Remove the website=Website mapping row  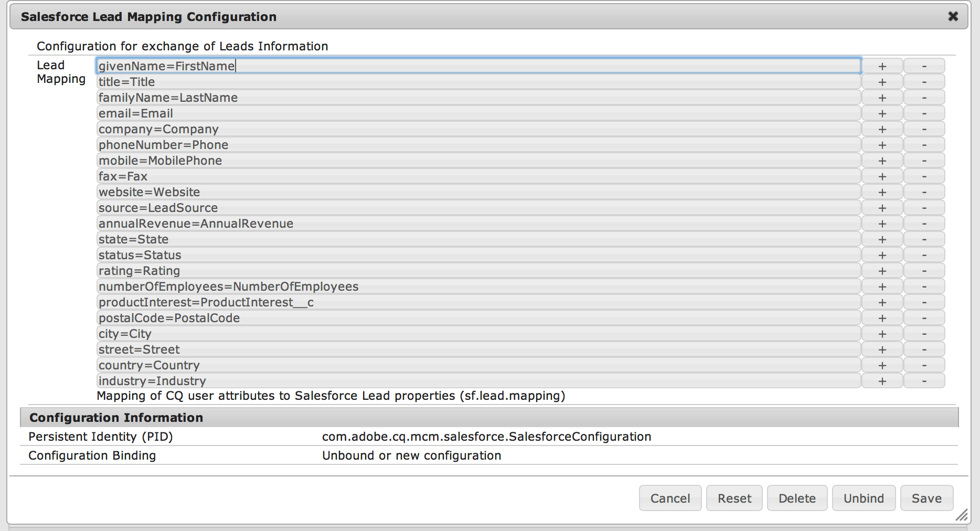(x=924, y=192)
